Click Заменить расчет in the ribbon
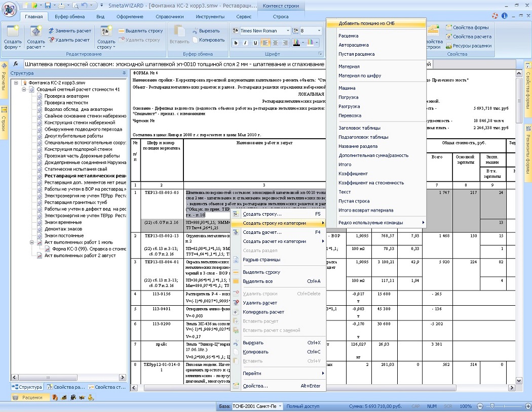Viewport: 532px width, 412px height. pyautogui.click(x=69, y=31)
